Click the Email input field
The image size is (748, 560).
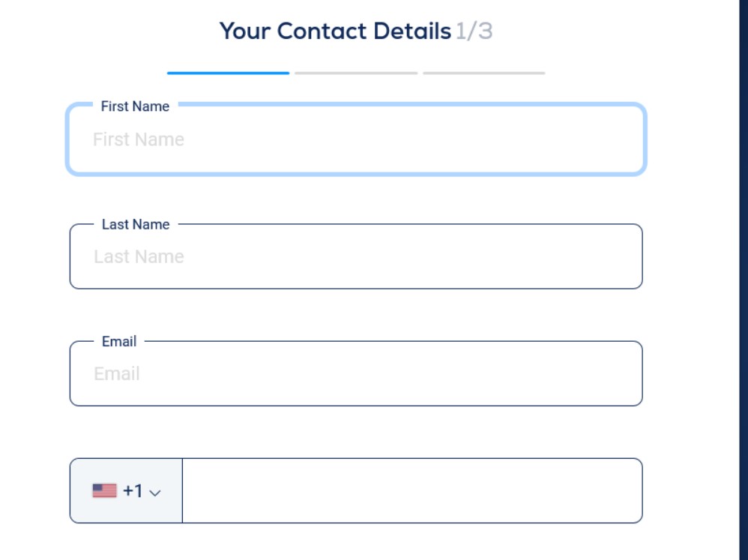tap(356, 373)
